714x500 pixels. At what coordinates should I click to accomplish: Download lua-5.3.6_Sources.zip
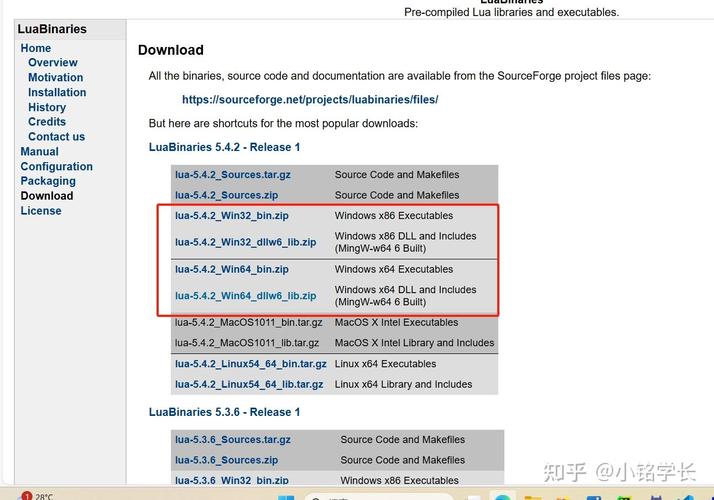click(x=226, y=460)
